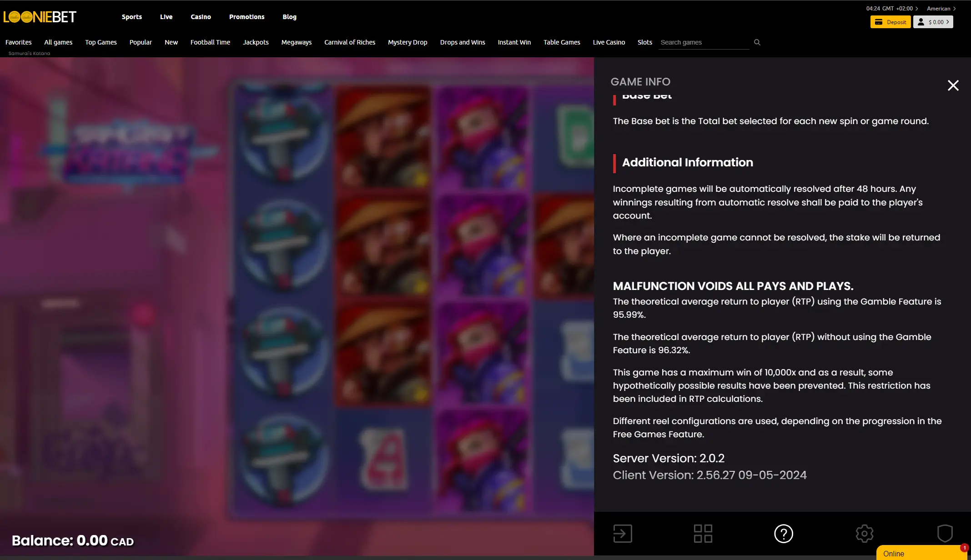This screenshot has width=971, height=560.
Task: Open the paytable grid icon
Action: click(703, 533)
